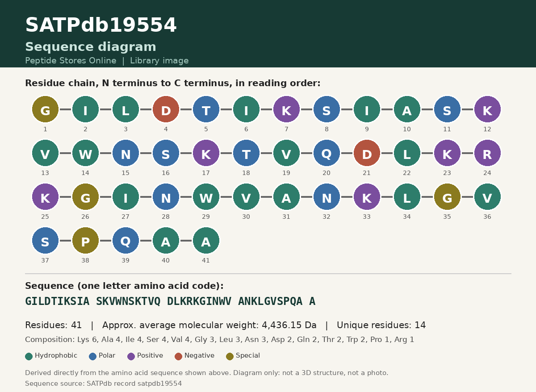Click position number 41 under last residue
Viewport: 536px width, 392px height.
[206, 261]
